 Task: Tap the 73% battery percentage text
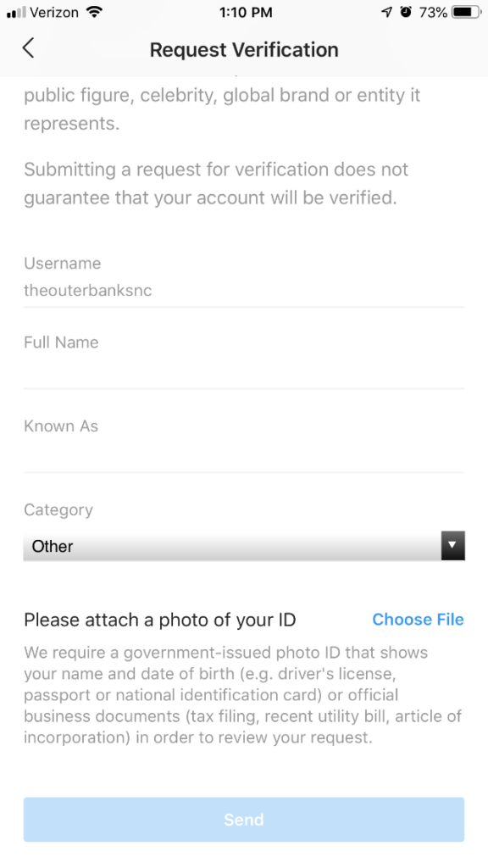(x=433, y=12)
